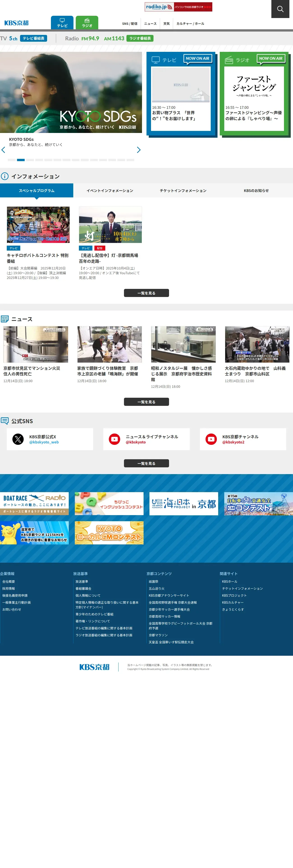
Task: Go to next carousel slide arrow
Action: click(139, 150)
